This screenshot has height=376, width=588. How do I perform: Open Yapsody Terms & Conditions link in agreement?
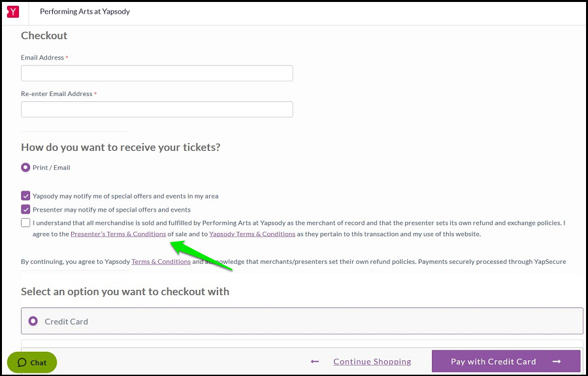[252, 234]
